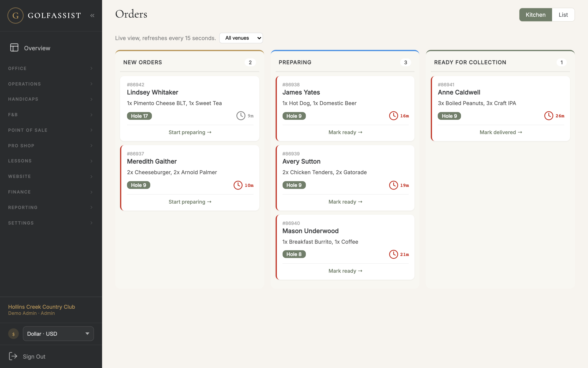Collapse the sidebar with the double chevron
Screen dimensions: 588x368
[x=92, y=16]
